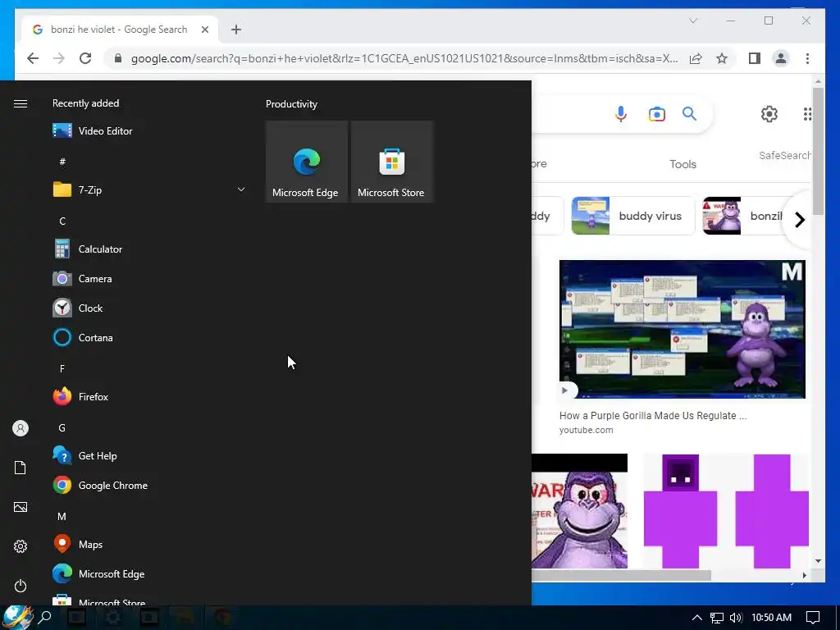This screenshot has height=630, width=840.
Task: Search by voice microphone icon
Action: point(621,114)
